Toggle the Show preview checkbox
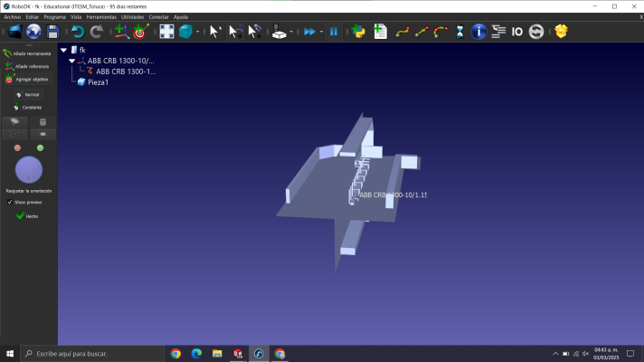This screenshot has height=362, width=644. 10,202
